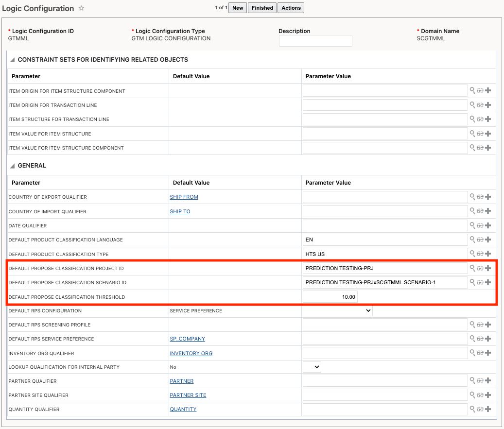The image size is (504, 429).
Task: Click DEFAULT PRODUCT CLASSIFICATION LANGUAGE value field
Action: (x=385, y=240)
